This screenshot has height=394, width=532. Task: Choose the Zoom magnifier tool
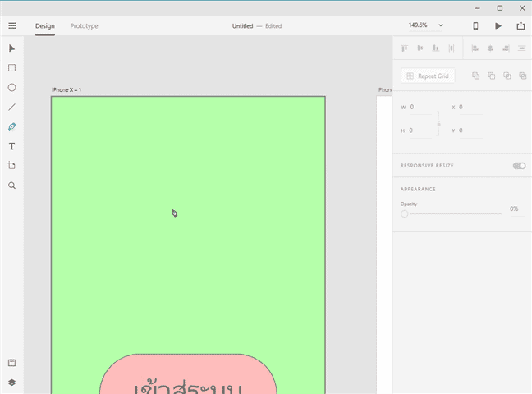pos(11,186)
